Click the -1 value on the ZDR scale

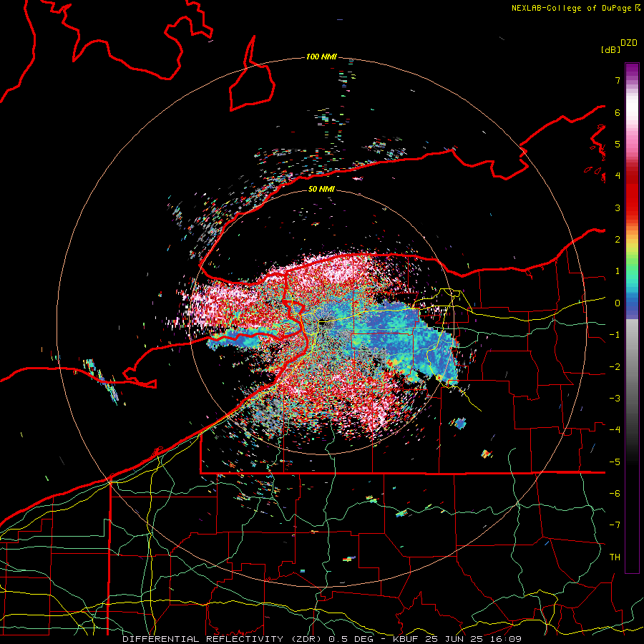point(615,335)
